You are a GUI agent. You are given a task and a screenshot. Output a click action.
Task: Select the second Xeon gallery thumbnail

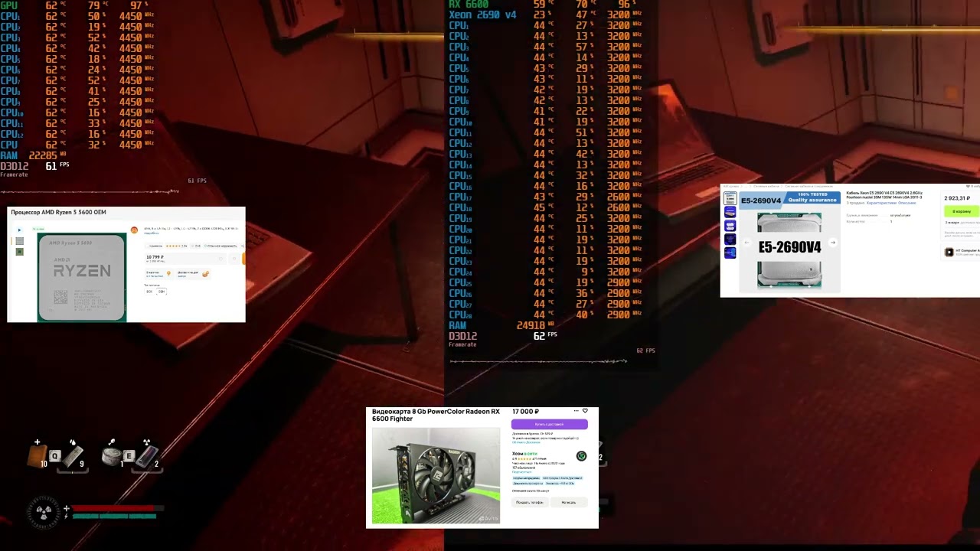coord(730,212)
